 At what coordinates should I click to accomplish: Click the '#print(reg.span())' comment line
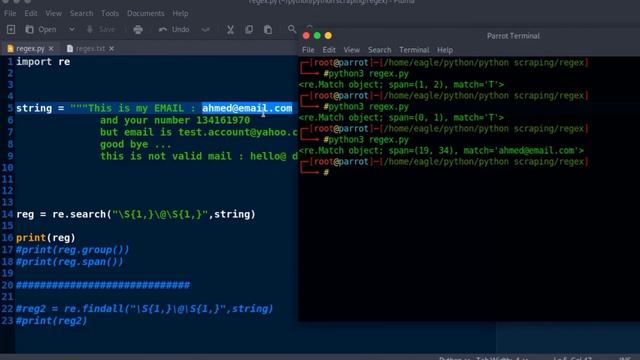[69, 262]
